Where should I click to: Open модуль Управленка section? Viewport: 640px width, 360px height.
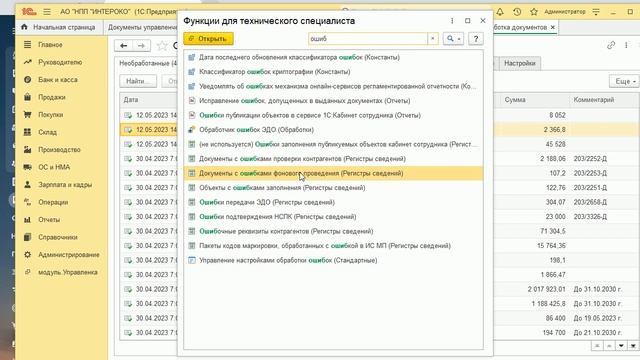pos(68,272)
